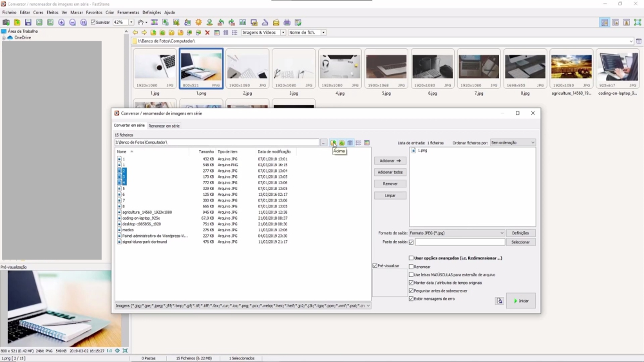Viewport: 644px width, 362px height.
Task: Click the stamp/watermark green icon in toolbar
Action: point(209,22)
